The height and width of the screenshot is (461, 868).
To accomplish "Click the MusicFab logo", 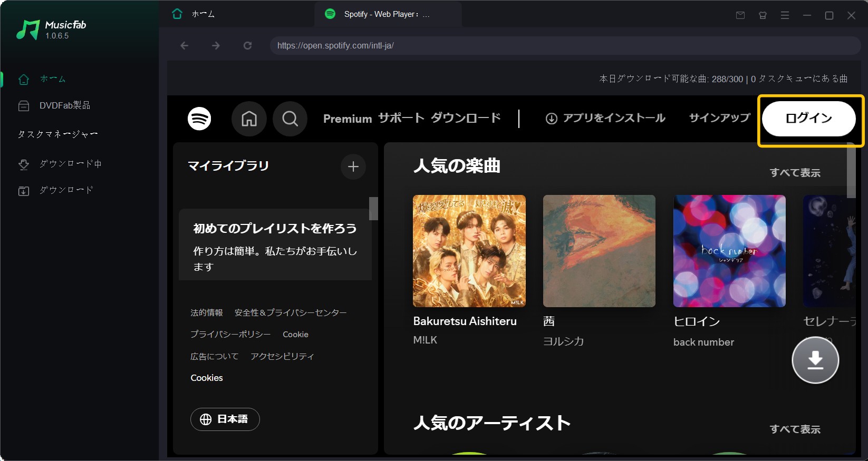I will point(51,30).
